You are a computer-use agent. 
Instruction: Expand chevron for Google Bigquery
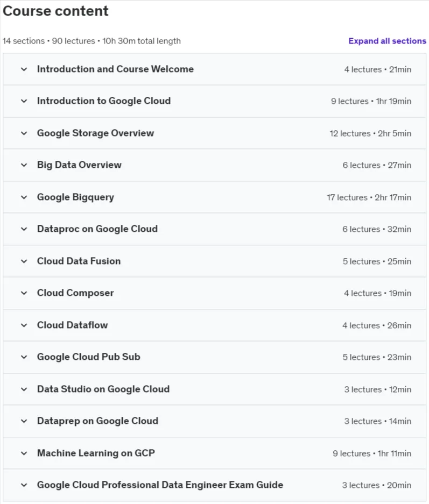[x=24, y=197]
